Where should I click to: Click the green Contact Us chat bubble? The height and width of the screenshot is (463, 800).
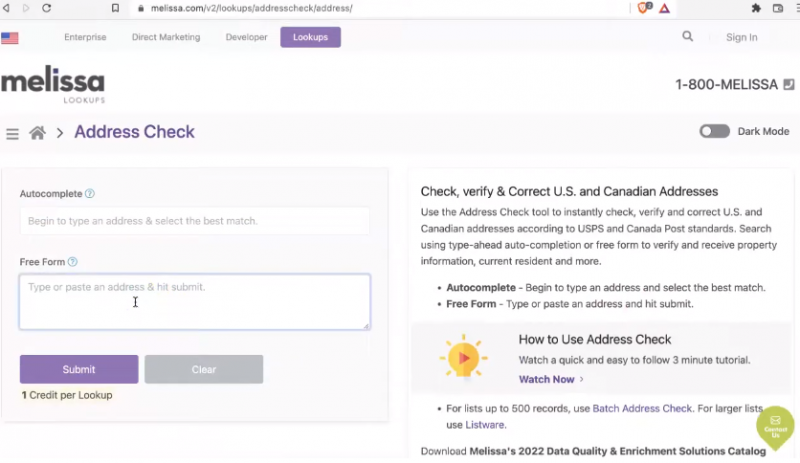pyautogui.click(x=774, y=426)
